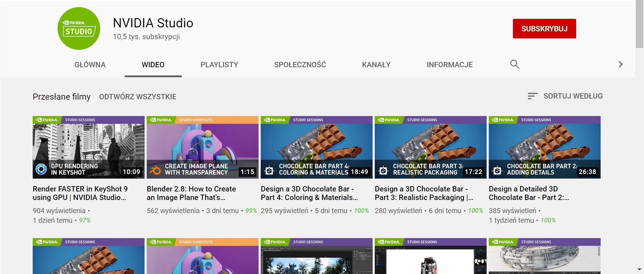Screen dimensions: 644x274
Task: Click the KeyShot logo icon on first thumbnail
Action: (x=41, y=169)
